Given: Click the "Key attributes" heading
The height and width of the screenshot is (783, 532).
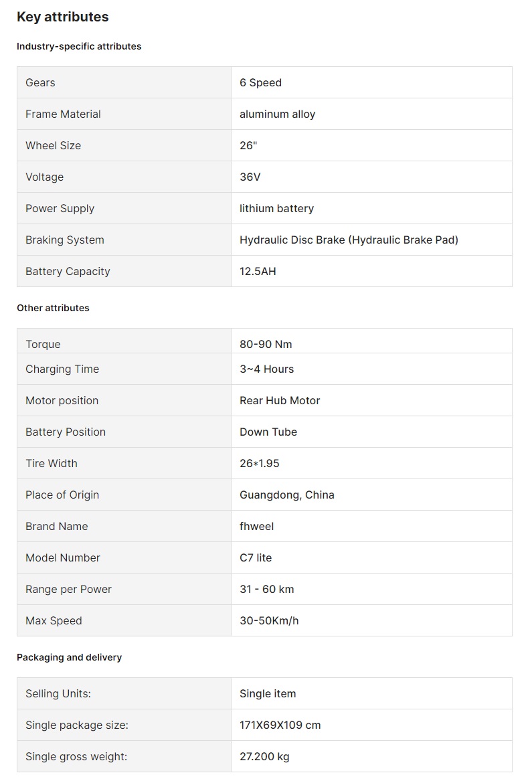Looking at the screenshot, I should pyautogui.click(x=63, y=17).
